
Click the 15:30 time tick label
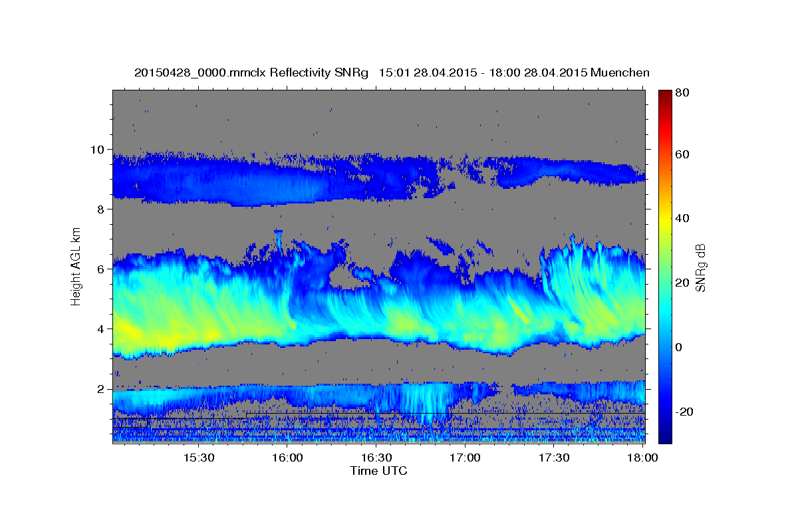tap(198, 458)
